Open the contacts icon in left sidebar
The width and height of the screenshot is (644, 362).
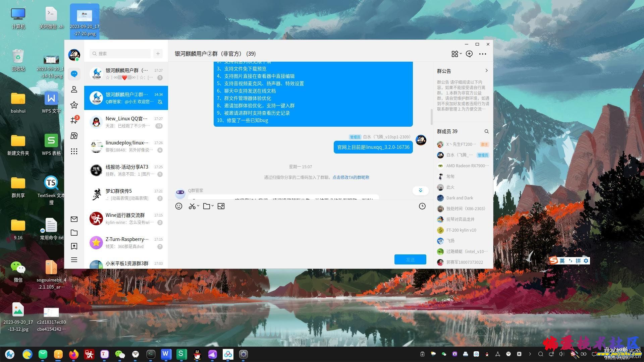74,89
